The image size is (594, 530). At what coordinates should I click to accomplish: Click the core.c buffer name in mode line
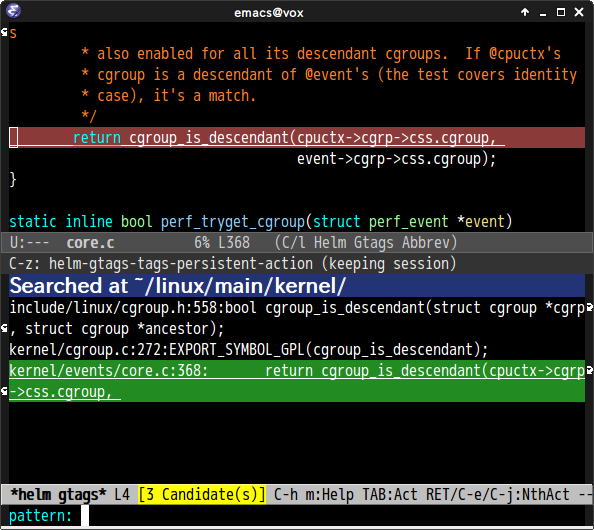[x=90, y=243]
